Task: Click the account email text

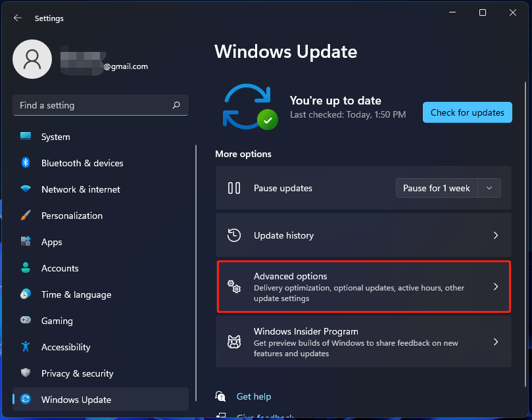Action: (x=126, y=66)
